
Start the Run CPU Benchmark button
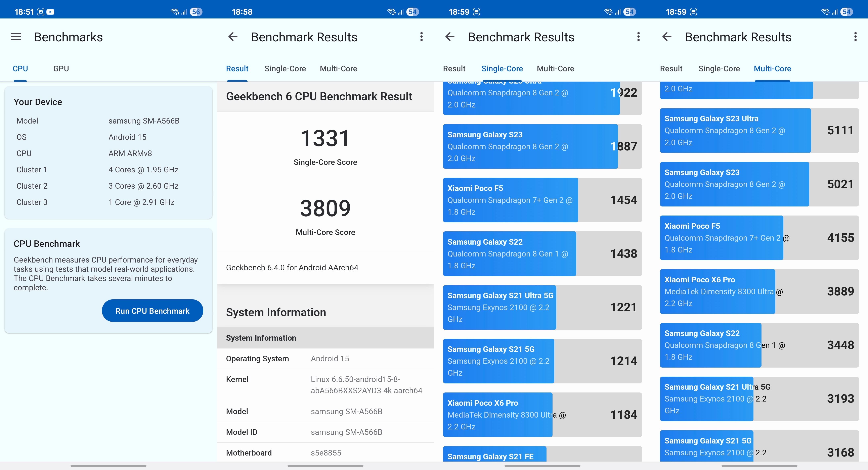pos(152,311)
